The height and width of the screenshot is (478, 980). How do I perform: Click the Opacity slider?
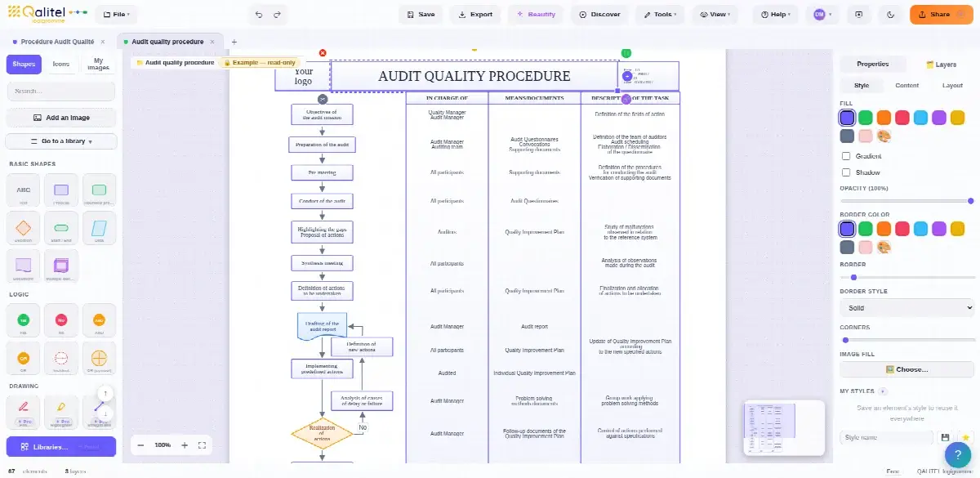[x=907, y=200]
